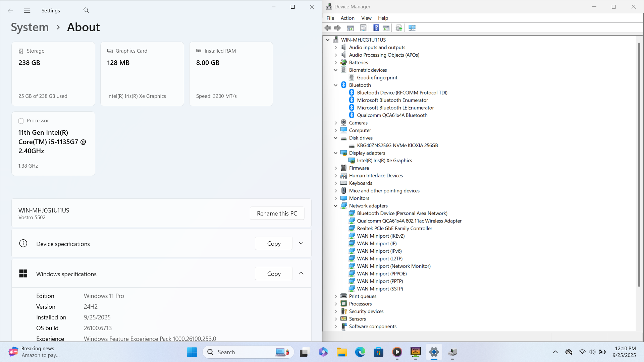Viewport: 644px width, 362px height.
Task: Open the View menu
Action: [x=366, y=18]
